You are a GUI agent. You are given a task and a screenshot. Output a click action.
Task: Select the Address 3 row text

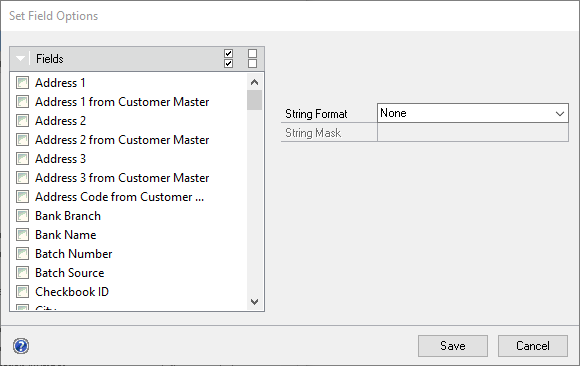(60, 158)
